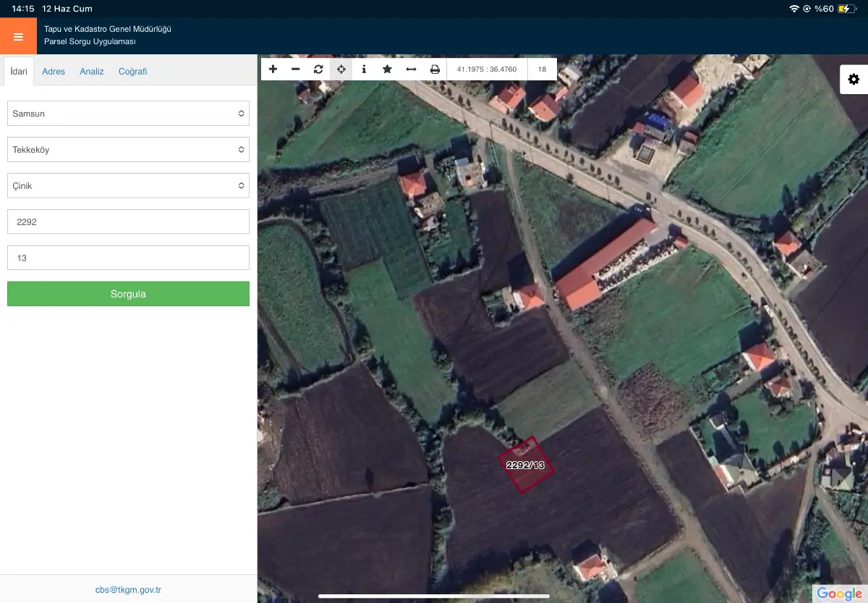Open favorites star tool
Screen dimensions: 868x603
point(387,69)
